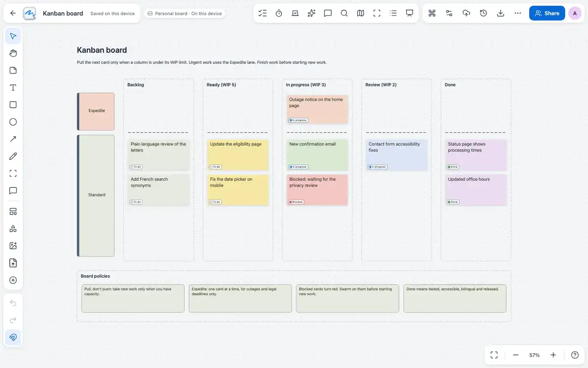The height and width of the screenshot is (368, 588).
Task: Open the minimap from top toolbar
Action: [361, 13]
